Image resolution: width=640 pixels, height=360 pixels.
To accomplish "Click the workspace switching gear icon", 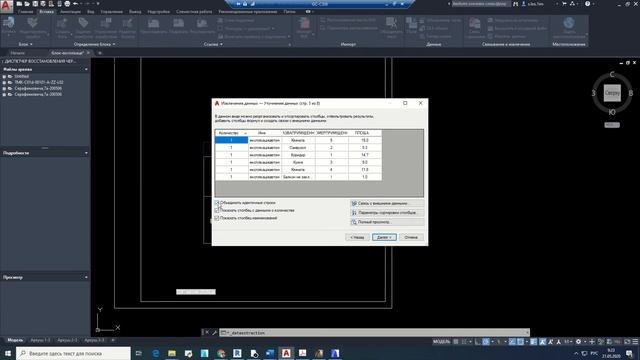I will pos(578,342).
